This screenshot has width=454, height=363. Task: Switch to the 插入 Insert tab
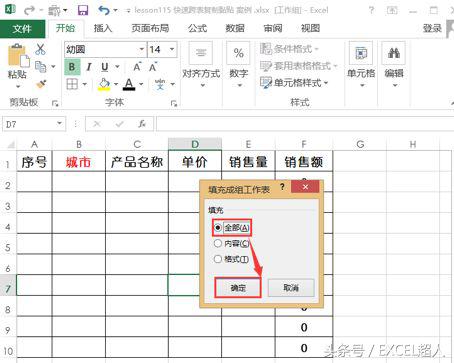click(103, 28)
